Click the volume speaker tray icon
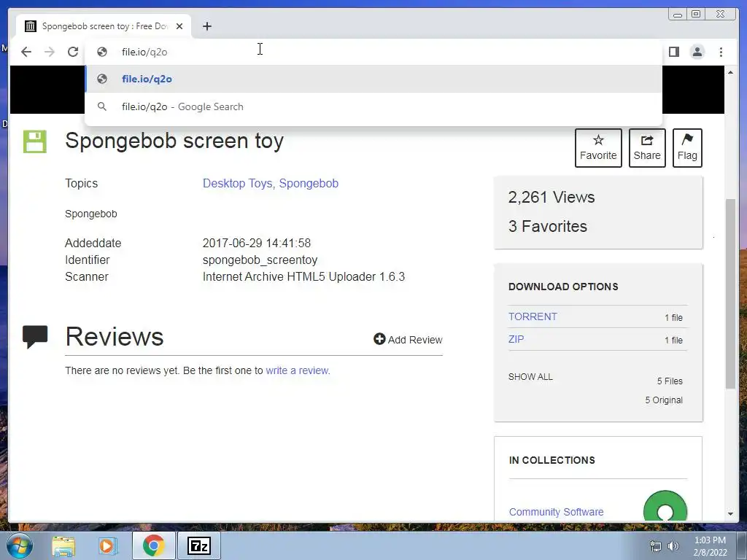 coord(673,546)
